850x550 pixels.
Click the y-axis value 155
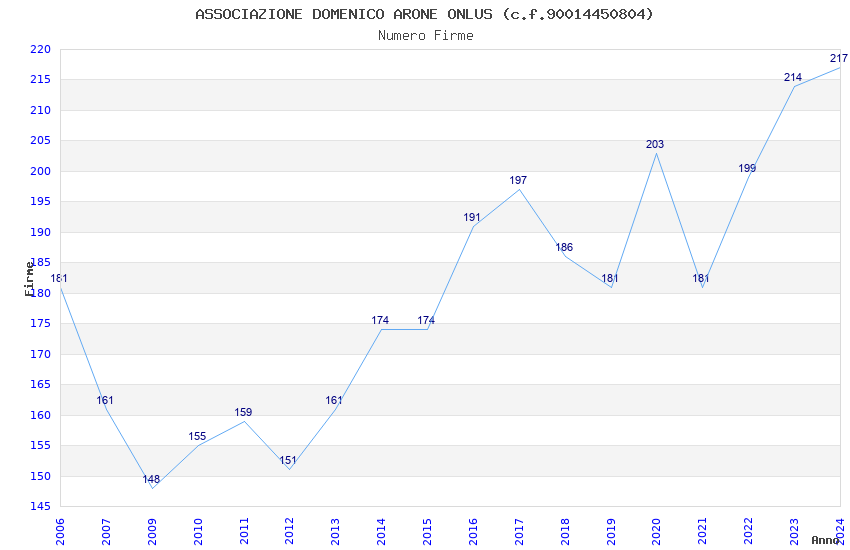(40, 446)
